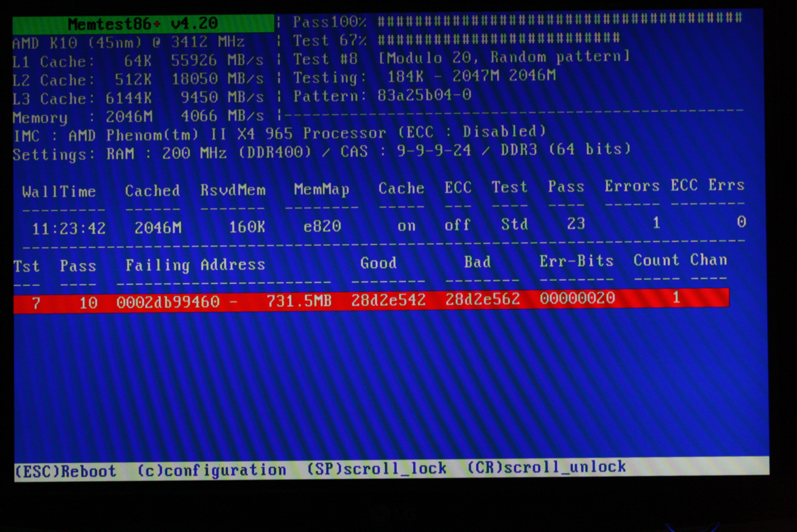Click the Err-Bits column header
The width and height of the screenshot is (797, 532).
coord(577,261)
